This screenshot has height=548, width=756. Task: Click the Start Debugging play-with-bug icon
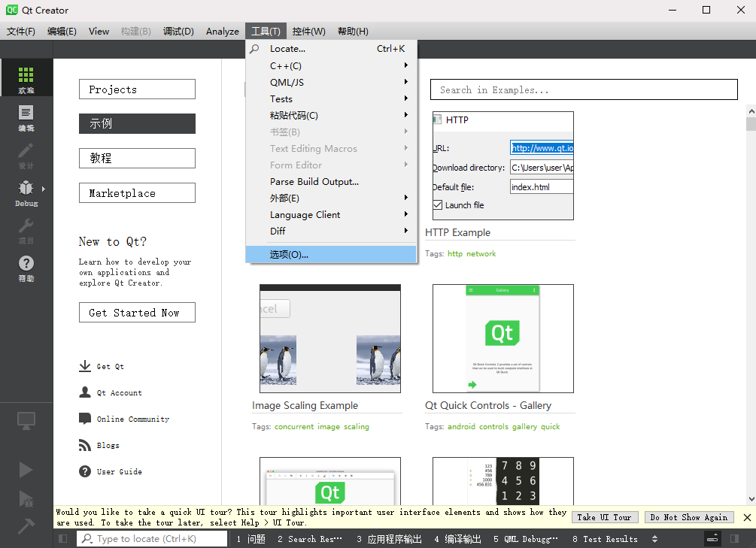point(26,499)
